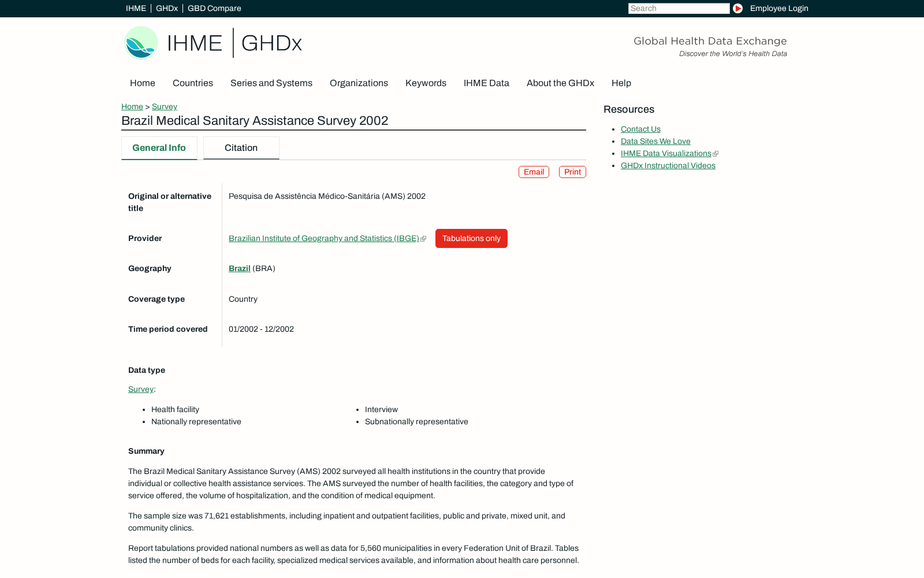Click the external link icon beside IBGE

(423, 239)
